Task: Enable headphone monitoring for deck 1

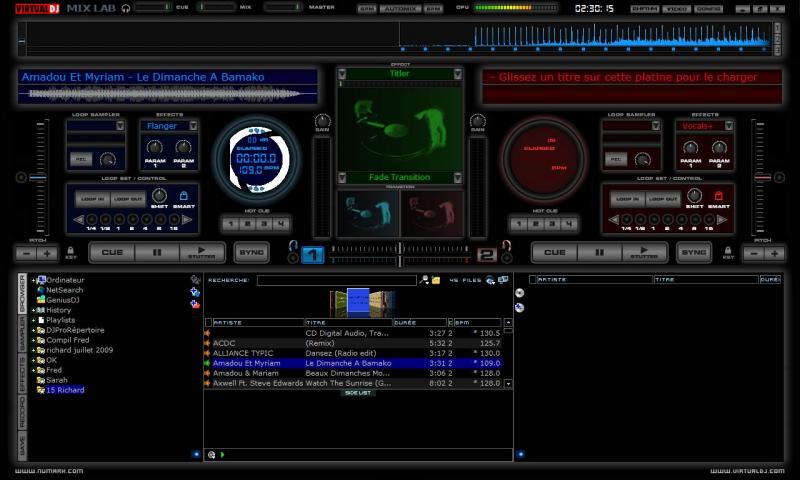Action: (292, 246)
